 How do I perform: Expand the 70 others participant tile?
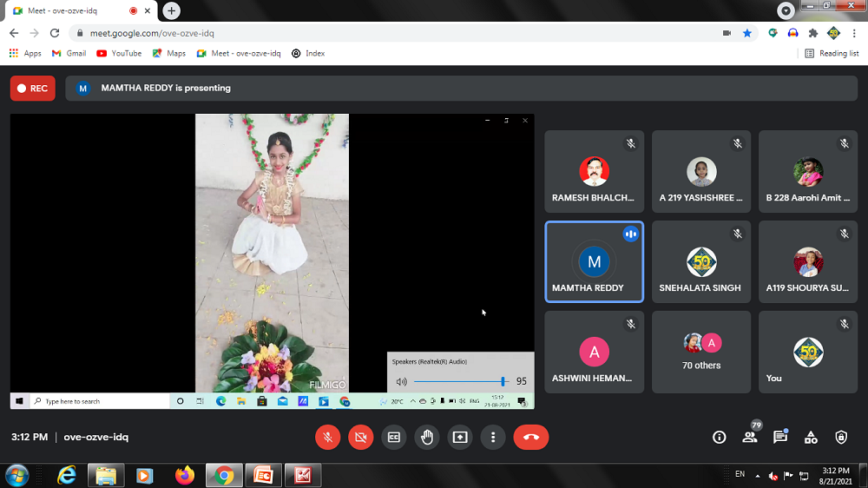tap(701, 352)
